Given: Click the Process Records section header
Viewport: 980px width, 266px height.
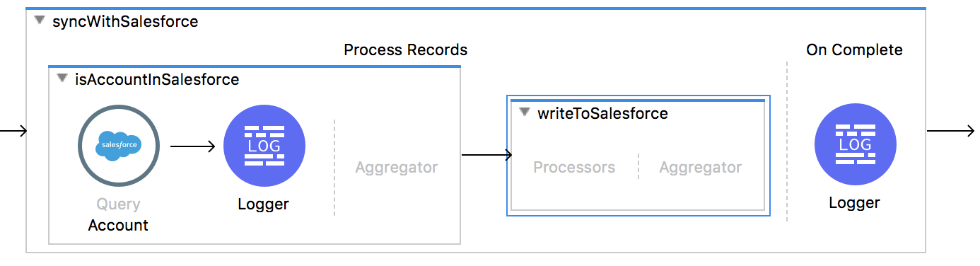Looking at the screenshot, I should tap(405, 50).
